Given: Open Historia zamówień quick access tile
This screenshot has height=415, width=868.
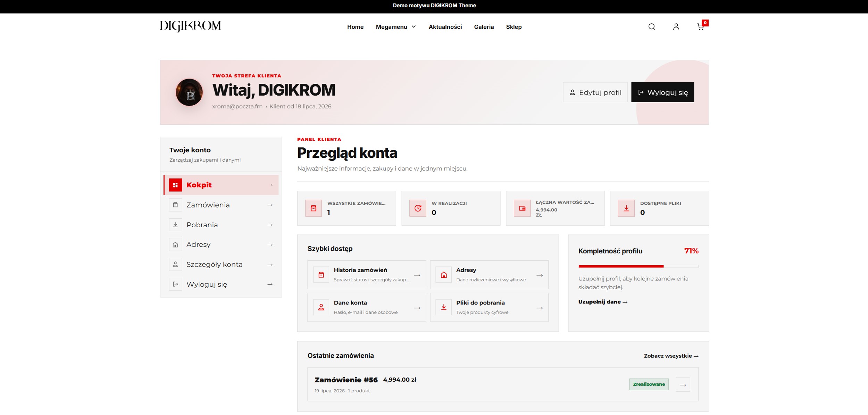Looking at the screenshot, I should pos(367,275).
